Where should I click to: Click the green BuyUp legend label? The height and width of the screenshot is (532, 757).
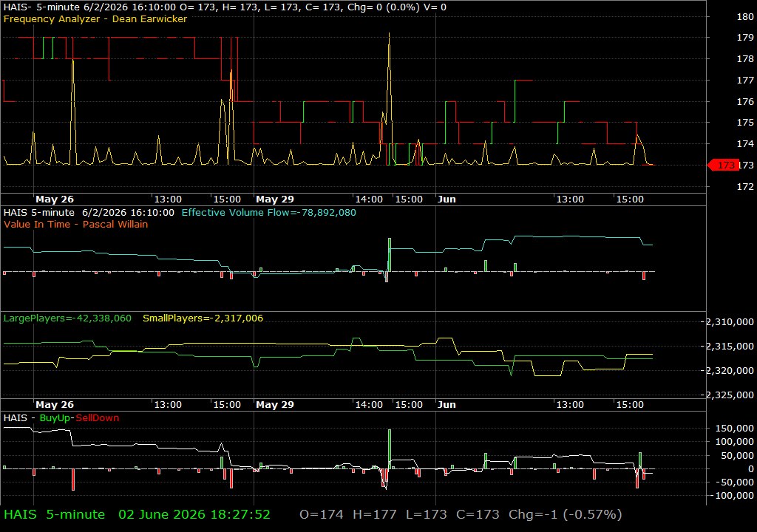point(55,418)
